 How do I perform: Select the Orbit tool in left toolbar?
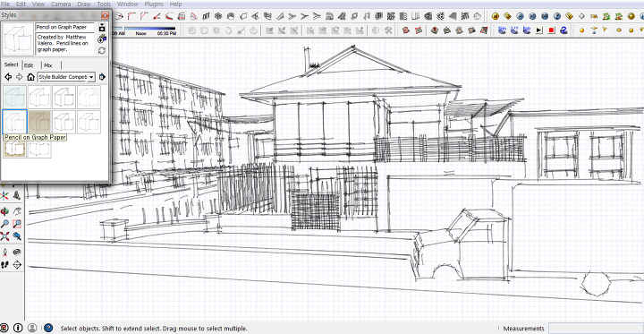point(5,212)
